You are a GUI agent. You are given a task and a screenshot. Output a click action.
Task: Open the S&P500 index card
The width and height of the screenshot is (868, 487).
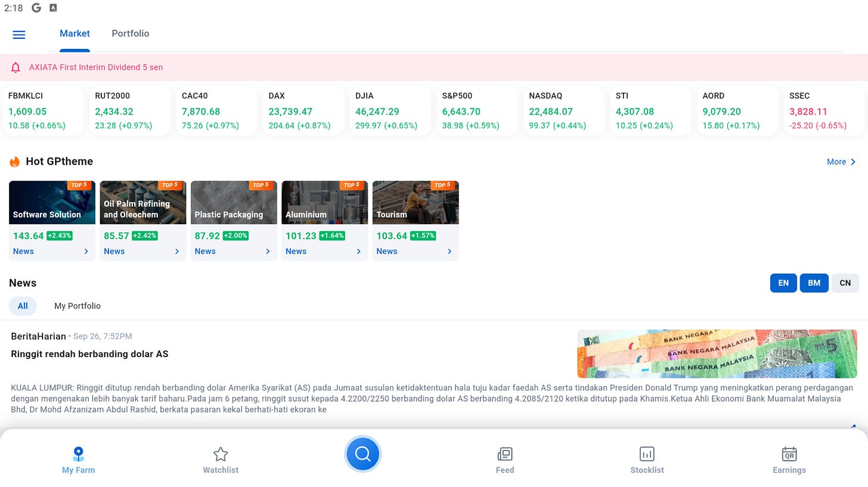point(478,111)
